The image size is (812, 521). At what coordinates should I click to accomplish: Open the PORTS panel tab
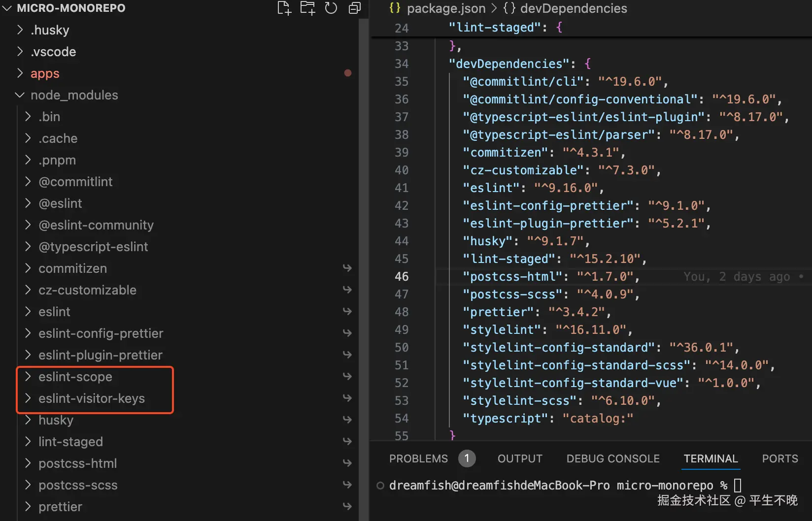[780, 458]
